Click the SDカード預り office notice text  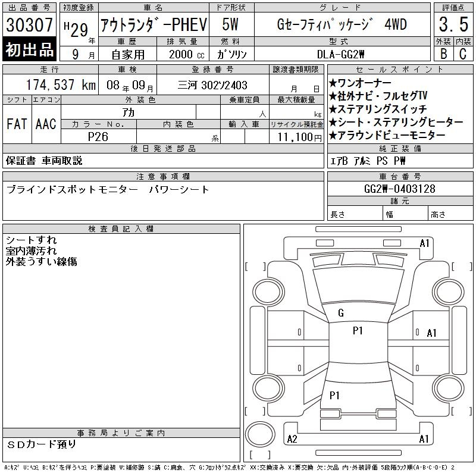click(42, 444)
